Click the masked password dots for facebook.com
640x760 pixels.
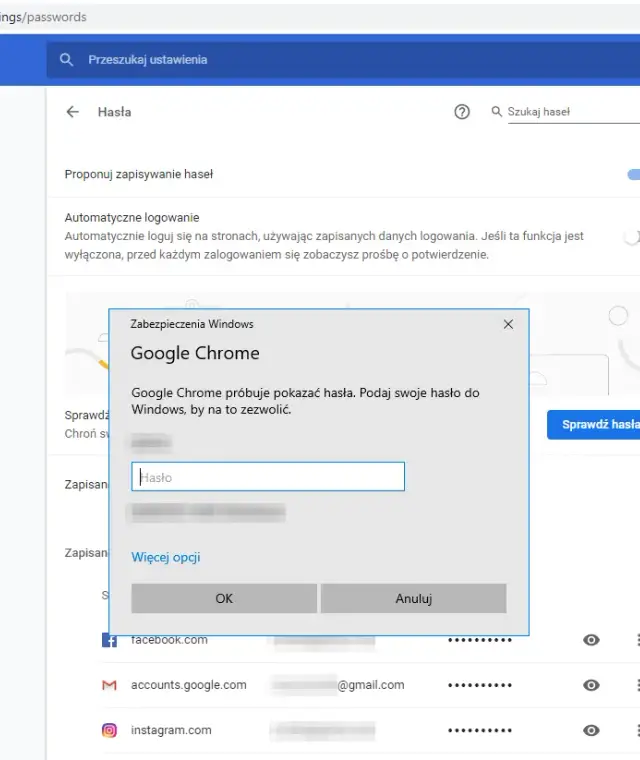coord(480,640)
